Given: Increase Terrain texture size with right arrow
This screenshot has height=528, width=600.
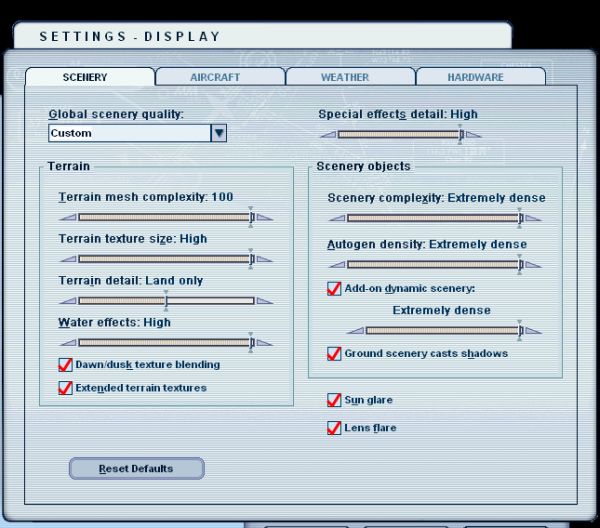Looking at the screenshot, I should (264, 259).
